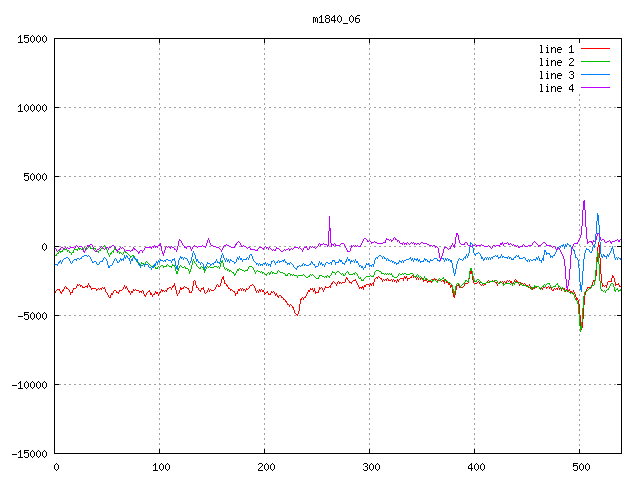
Task: Click the green line 2 legend sample
Action: pos(595,62)
